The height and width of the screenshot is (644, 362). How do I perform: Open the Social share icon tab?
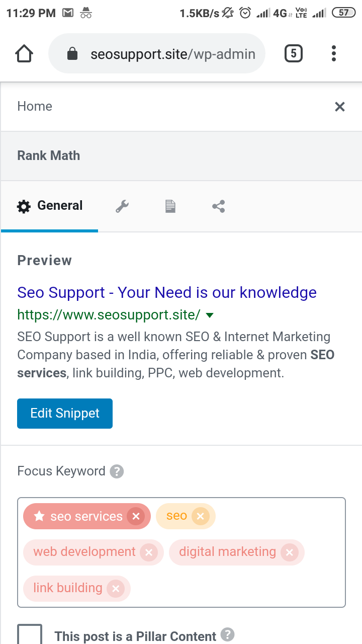(218, 206)
